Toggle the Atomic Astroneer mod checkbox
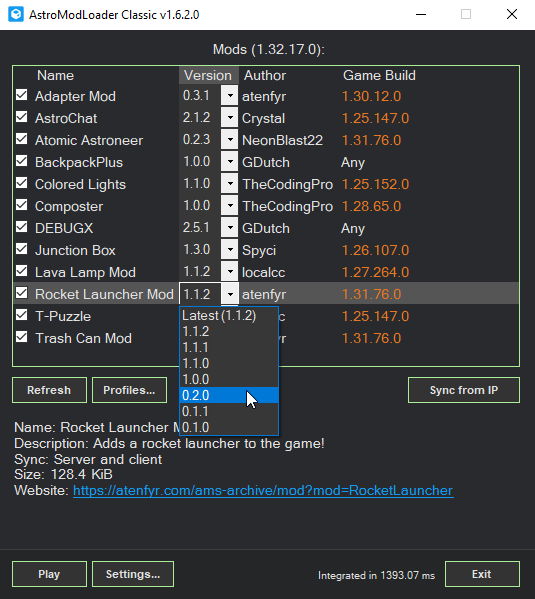535x599 pixels. [x=22, y=139]
